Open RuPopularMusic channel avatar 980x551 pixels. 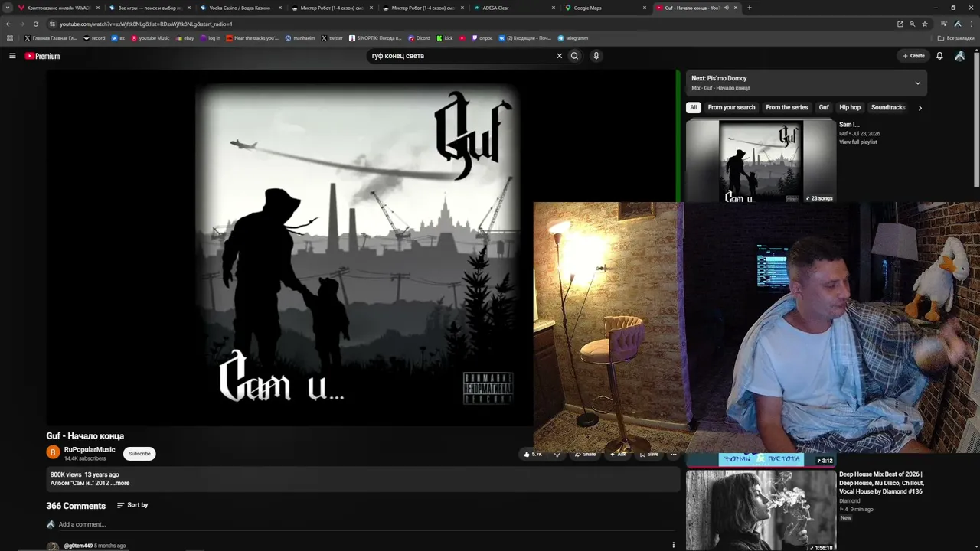(x=53, y=452)
